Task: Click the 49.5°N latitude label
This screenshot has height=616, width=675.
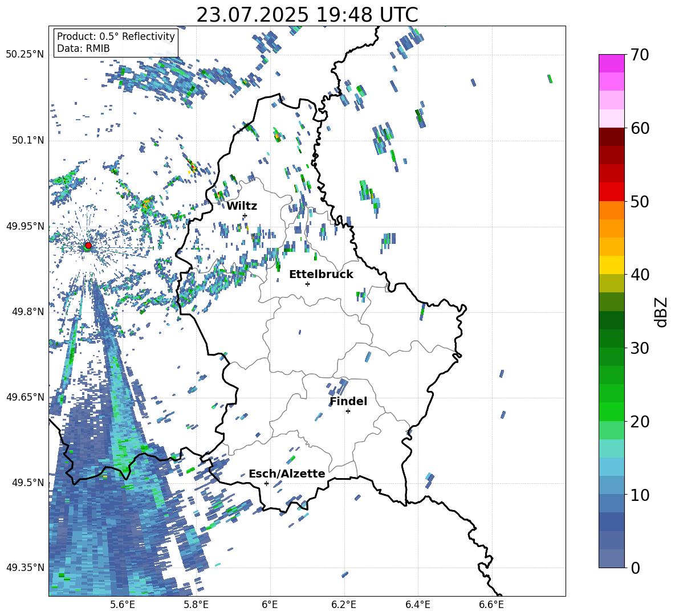Action: [x=27, y=483]
